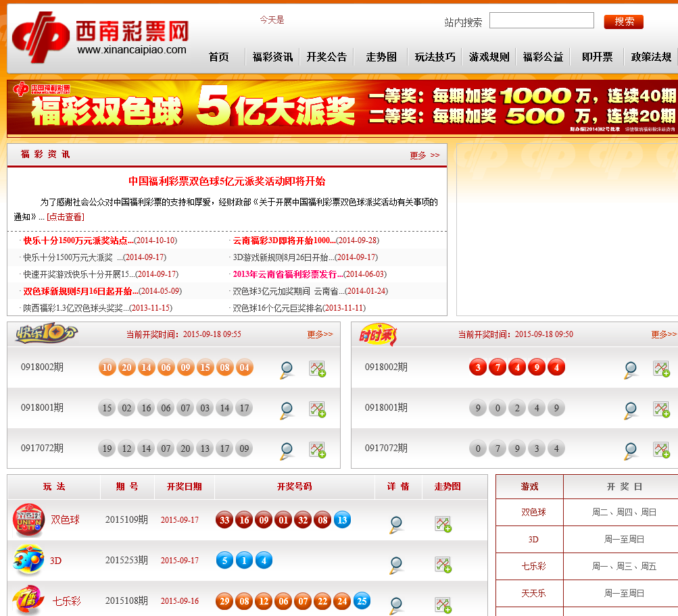
Task: Click 更多>> in 快乐10分 panel
Action: (x=320, y=334)
